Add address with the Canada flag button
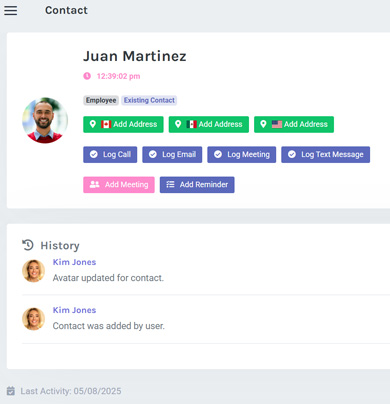This screenshot has width=390, height=404. point(123,124)
